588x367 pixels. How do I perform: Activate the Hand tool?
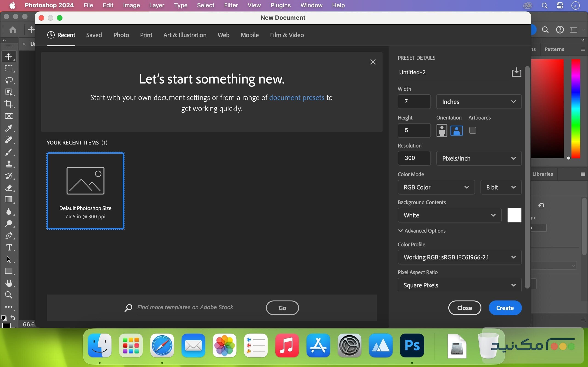click(x=9, y=283)
